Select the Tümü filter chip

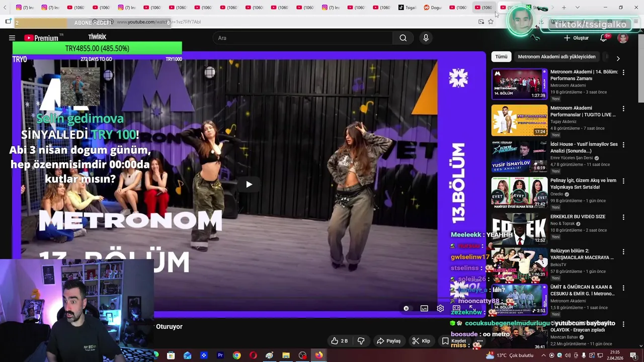point(501,57)
